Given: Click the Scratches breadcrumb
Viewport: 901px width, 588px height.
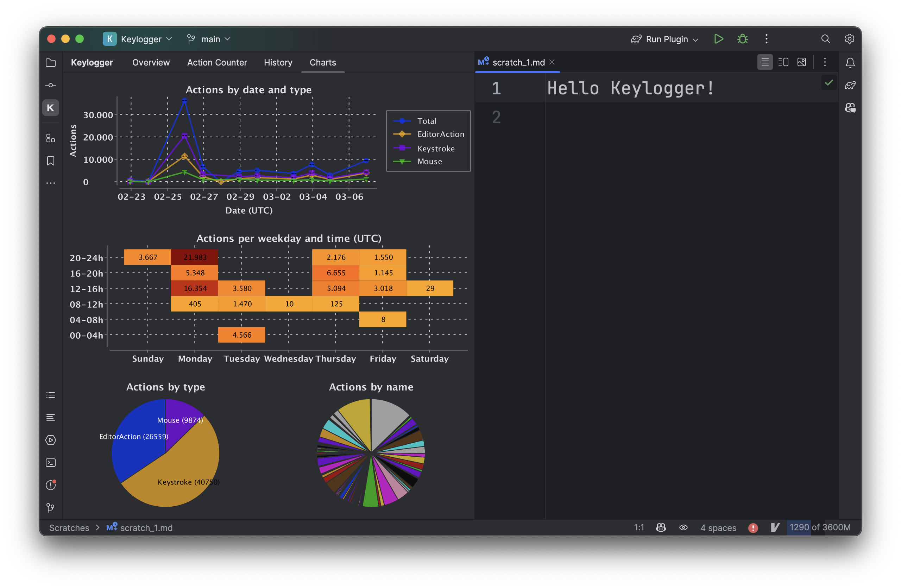Looking at the screenshot, I should click(x=69, y=527).
